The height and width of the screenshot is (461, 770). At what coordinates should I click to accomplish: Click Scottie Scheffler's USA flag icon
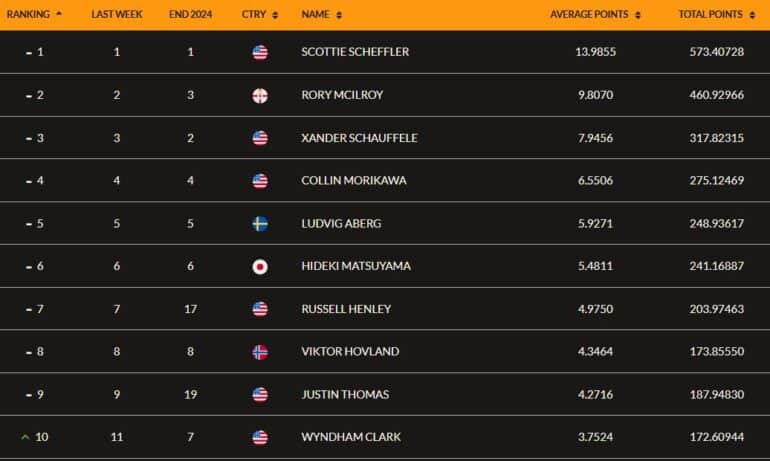click(260, 52)
